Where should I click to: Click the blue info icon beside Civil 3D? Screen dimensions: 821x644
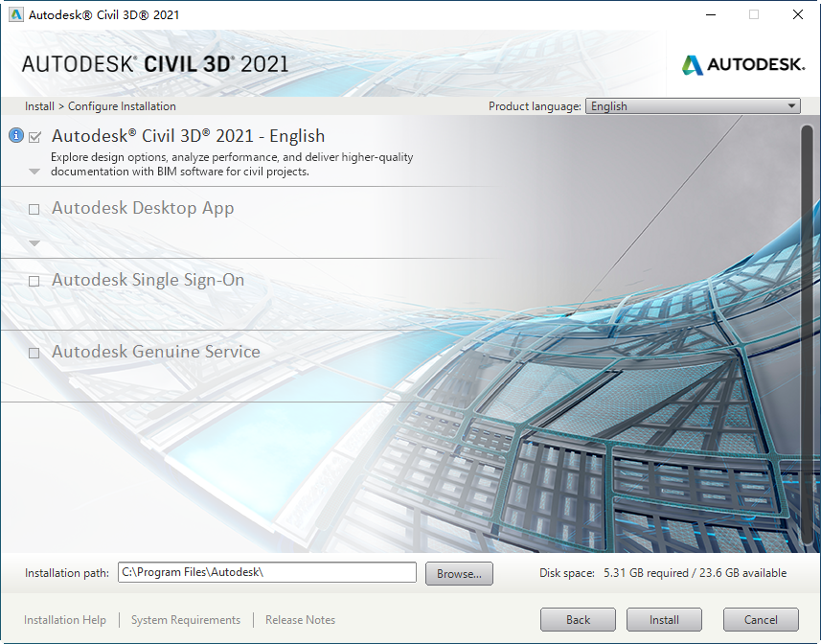16,136
